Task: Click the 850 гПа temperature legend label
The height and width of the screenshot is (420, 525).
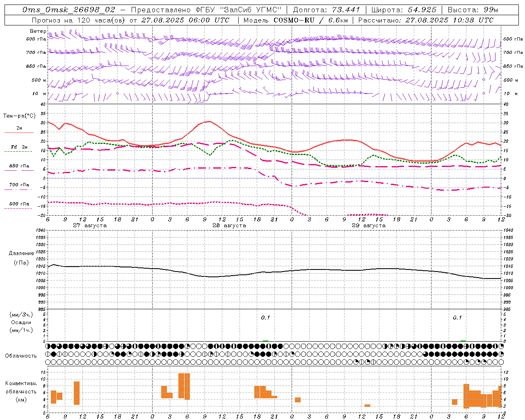Action: pos(19,166)
